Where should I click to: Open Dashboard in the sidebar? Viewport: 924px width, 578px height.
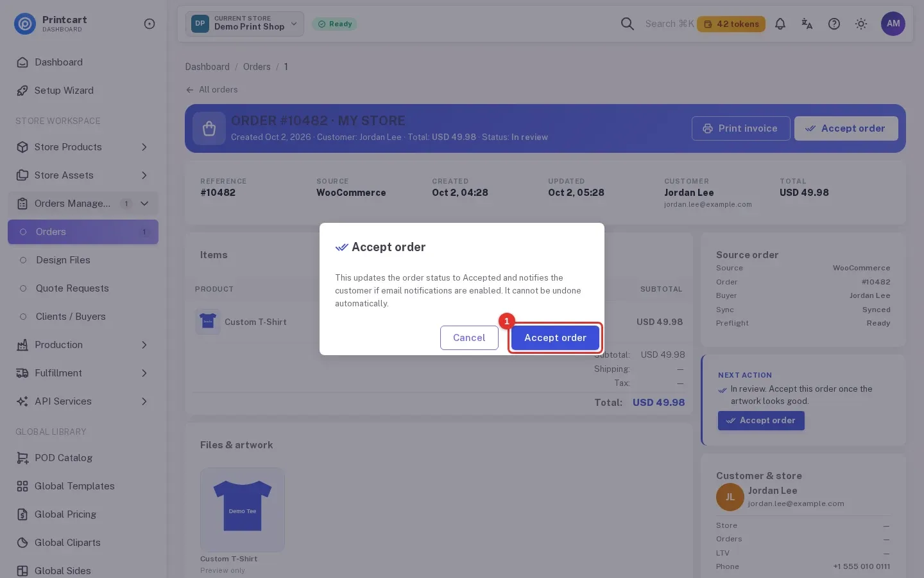(x=83, y=62)
